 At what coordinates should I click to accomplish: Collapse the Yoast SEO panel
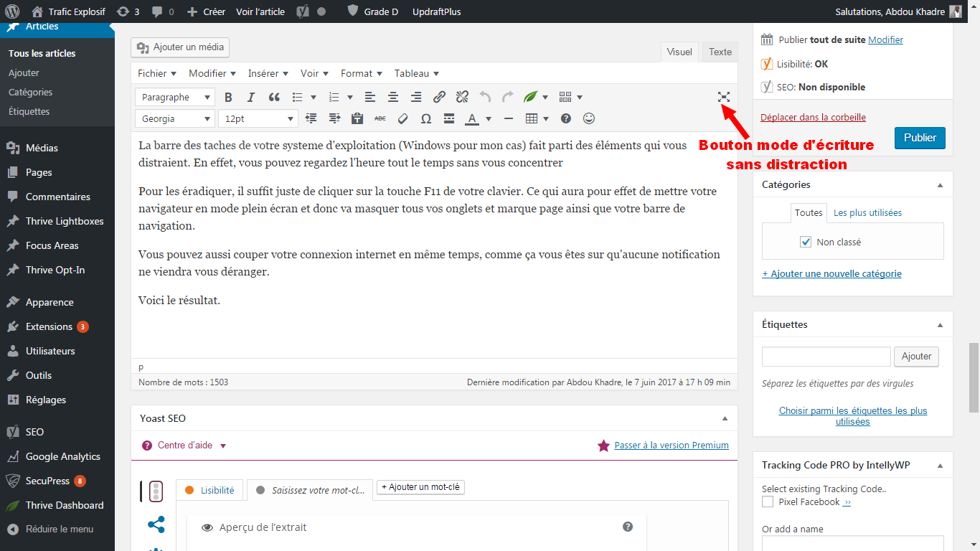725,418
